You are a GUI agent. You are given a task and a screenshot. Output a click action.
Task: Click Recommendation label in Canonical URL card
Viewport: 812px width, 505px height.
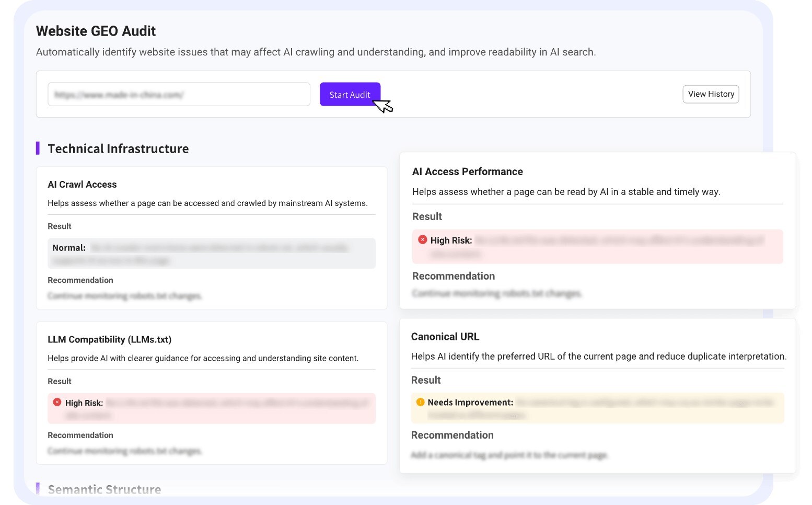click(x=452, y=435)
